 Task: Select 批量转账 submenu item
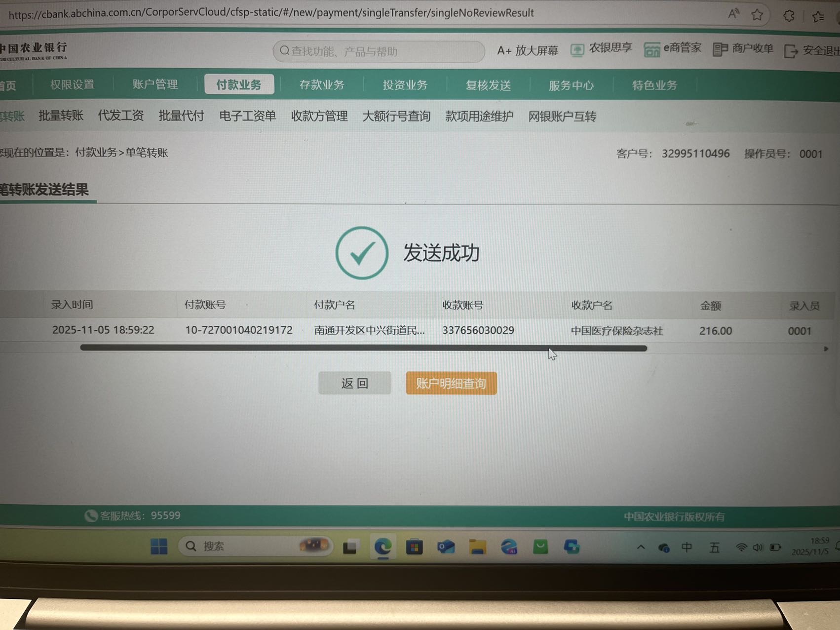pos(61,116)
